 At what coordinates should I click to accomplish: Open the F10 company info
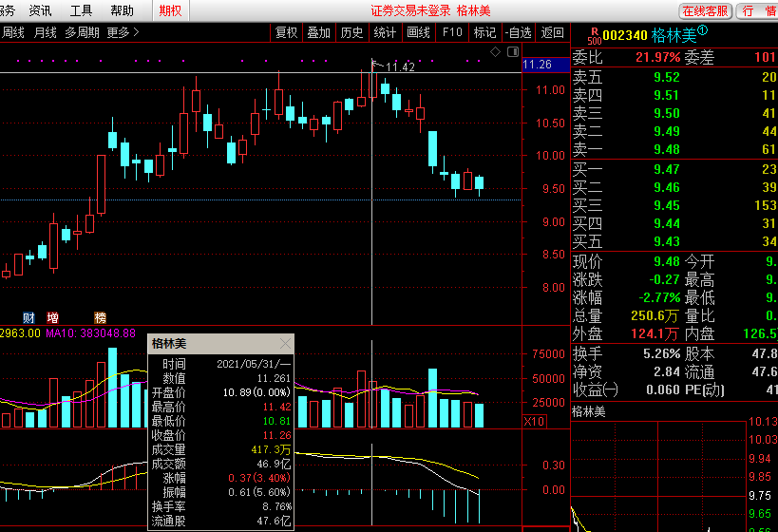click(x=452, y=32)
